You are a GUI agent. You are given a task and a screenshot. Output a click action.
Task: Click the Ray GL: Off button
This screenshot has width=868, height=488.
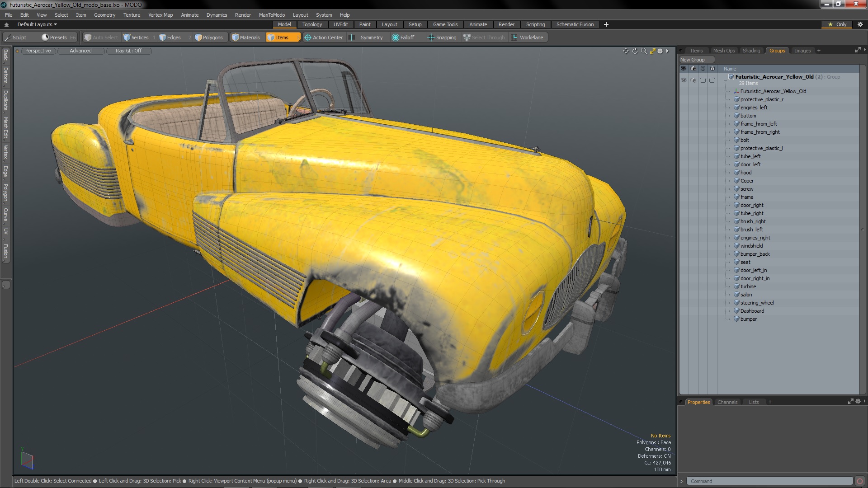pyautogui.click(x=128, y=51)
